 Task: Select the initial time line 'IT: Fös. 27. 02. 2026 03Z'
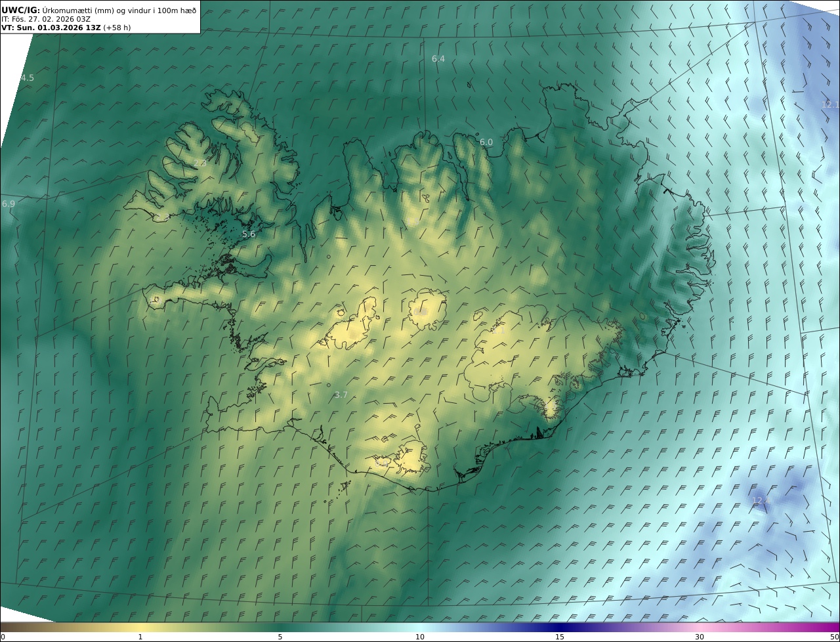click(46, 19)
